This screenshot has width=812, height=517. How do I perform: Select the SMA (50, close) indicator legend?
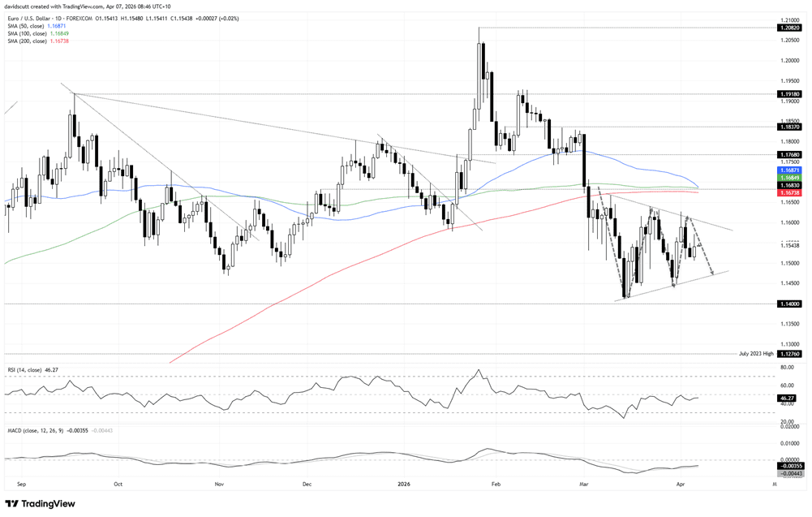coord(38,25)
